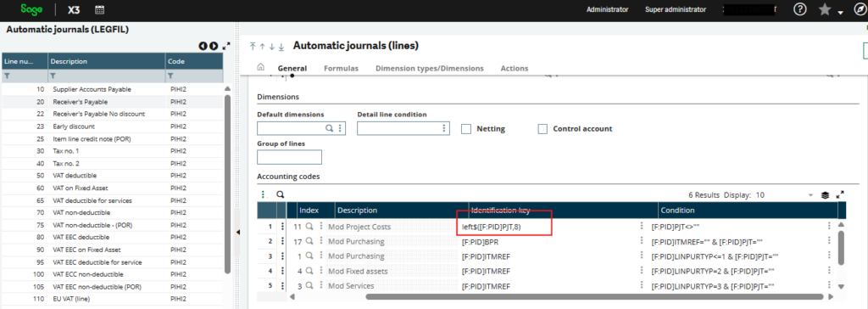Select the VAT on Fixed Asset row

113,188
